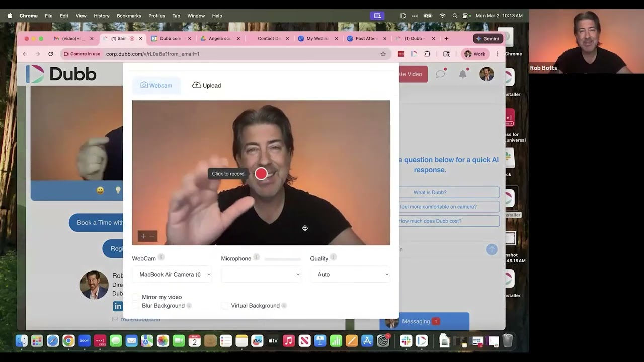This screenshot has width=644, height=362.
Task: Click info icon next to WebCam label
Action: [x=161, y=257]
